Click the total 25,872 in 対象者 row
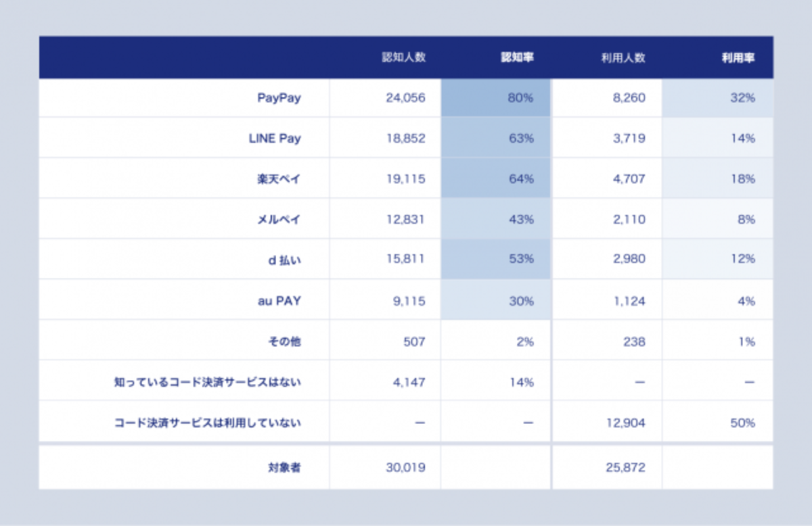The image size is (812, 526). pos(625,467)
